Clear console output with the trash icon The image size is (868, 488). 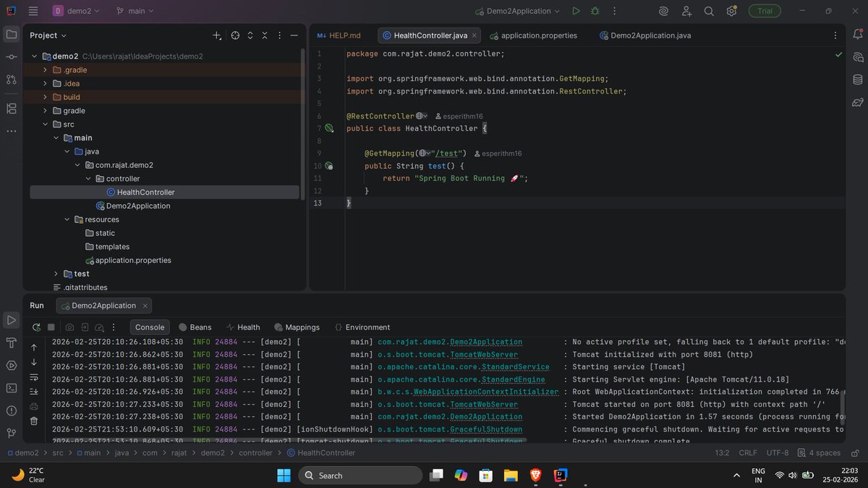point(34,421)
